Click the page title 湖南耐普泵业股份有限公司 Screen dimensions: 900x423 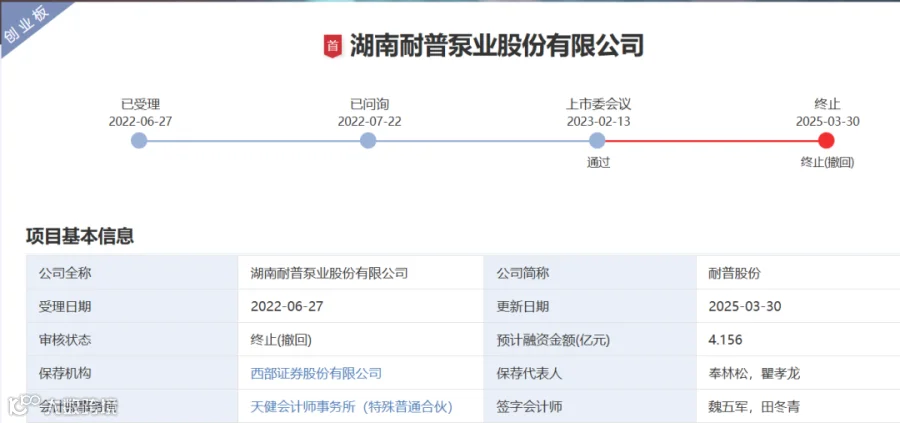click(496, 46)
